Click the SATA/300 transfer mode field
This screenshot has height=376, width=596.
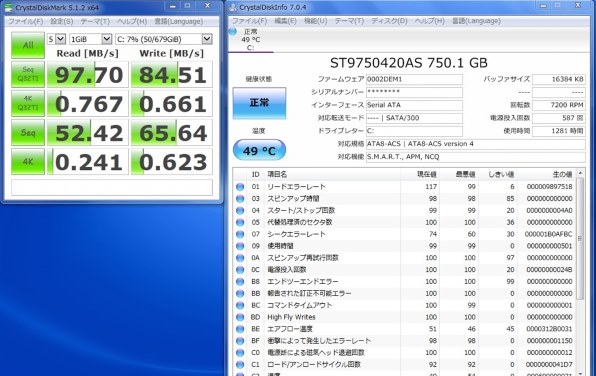[414, 118]
